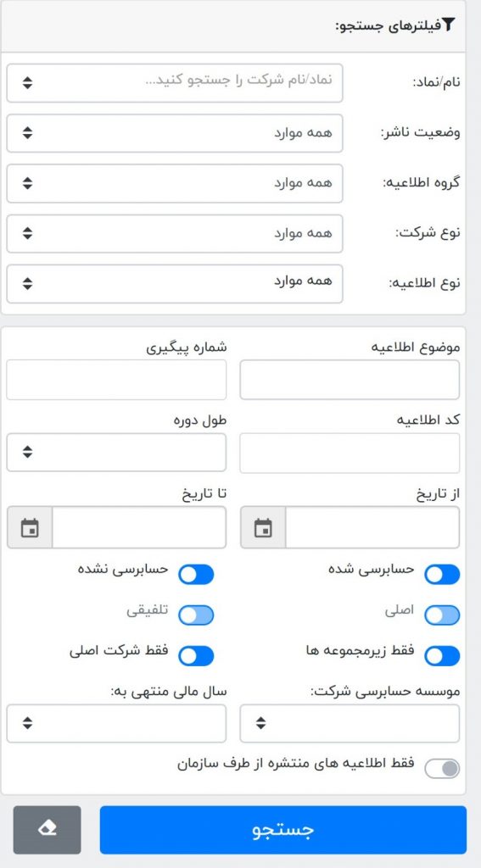Toggle the تلفیقی switch
Screen dimensions: 481x868
(196, 615)
